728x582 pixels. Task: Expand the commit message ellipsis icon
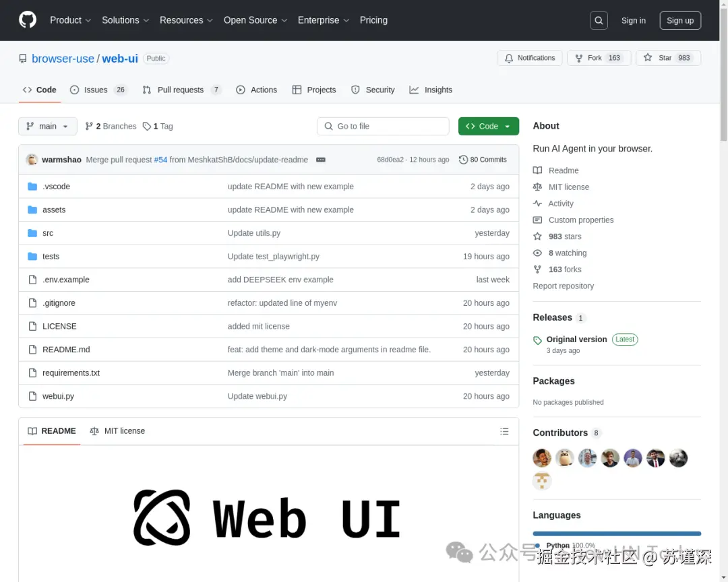click(x=320, y=160)
